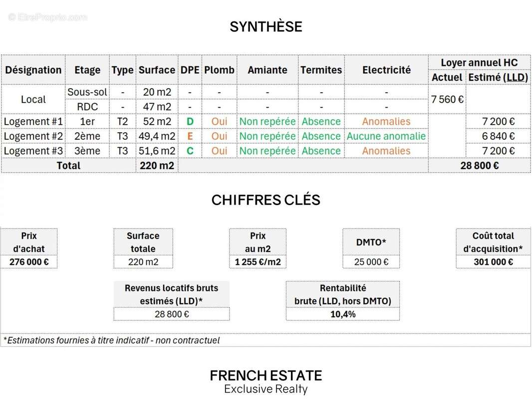Click the CHIFFRES CLÉS heading
The height and width of the screenshot is (399, 532).
266,200
